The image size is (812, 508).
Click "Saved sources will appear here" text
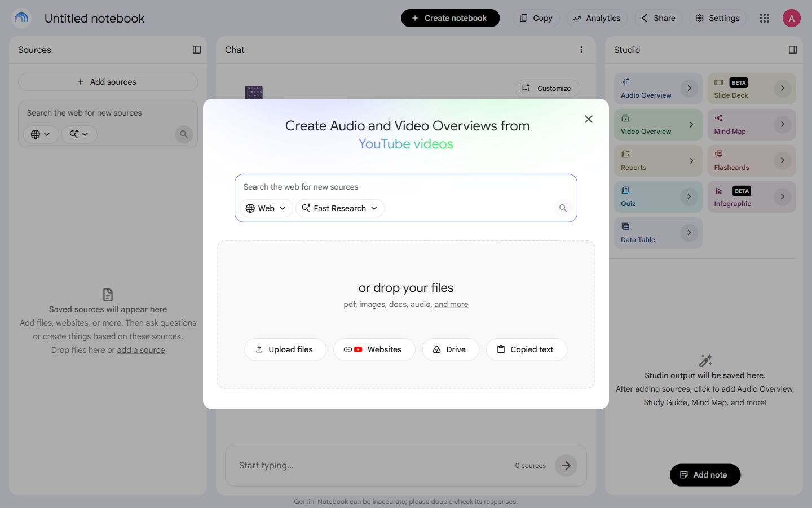tap(108, 309)
